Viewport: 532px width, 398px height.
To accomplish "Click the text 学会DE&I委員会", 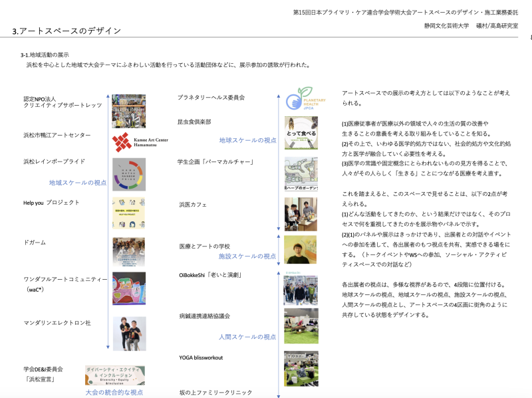I will point(43,369).
